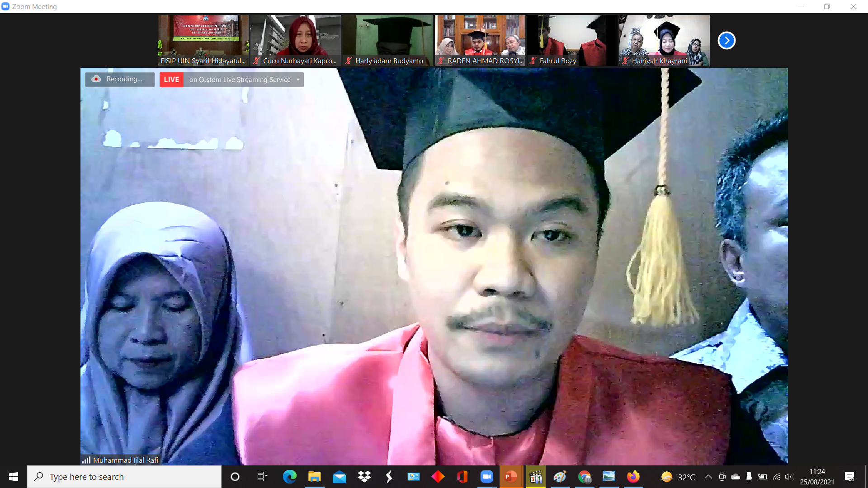Open the Paint palette app in the taskbar
Viewport: 868px width, 488px height.
pos(560,477)
